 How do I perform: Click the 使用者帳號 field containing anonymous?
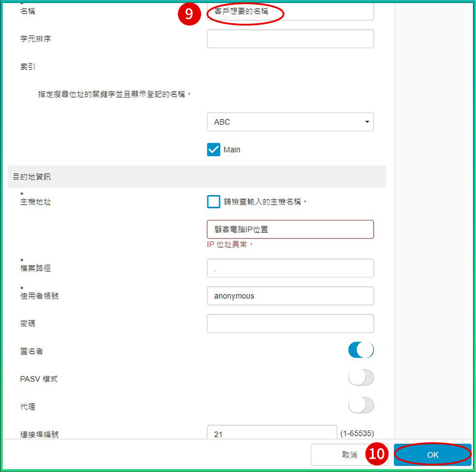(290, 295)
